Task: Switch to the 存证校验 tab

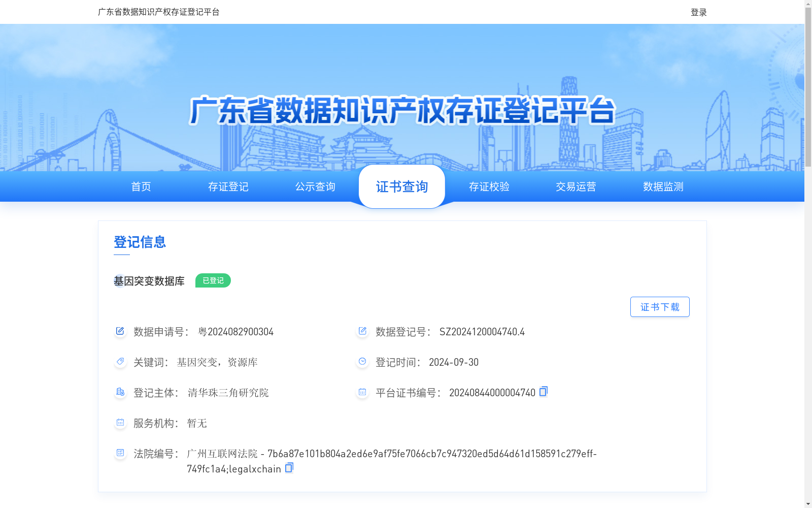Action: coord(489,186)
